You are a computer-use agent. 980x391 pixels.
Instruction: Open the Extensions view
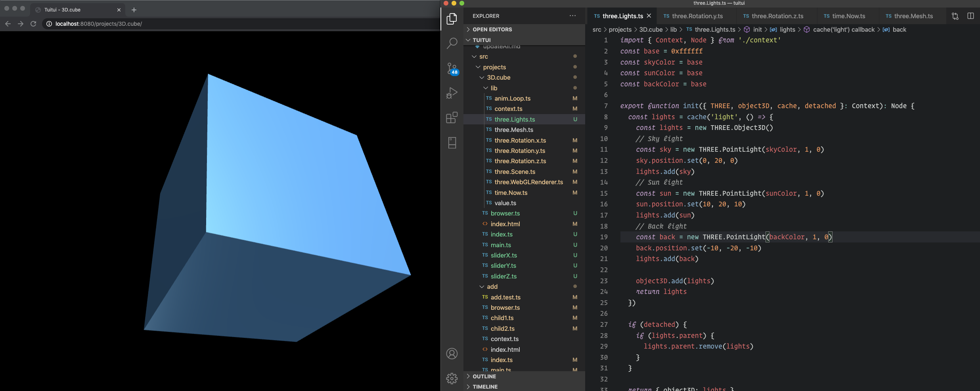tap(452, 118)
